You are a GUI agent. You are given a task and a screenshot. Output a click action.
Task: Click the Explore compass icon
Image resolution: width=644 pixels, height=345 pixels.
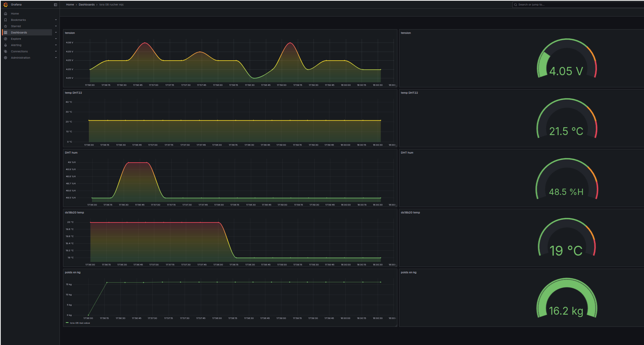pyautogui.click(x=6, y=39)
